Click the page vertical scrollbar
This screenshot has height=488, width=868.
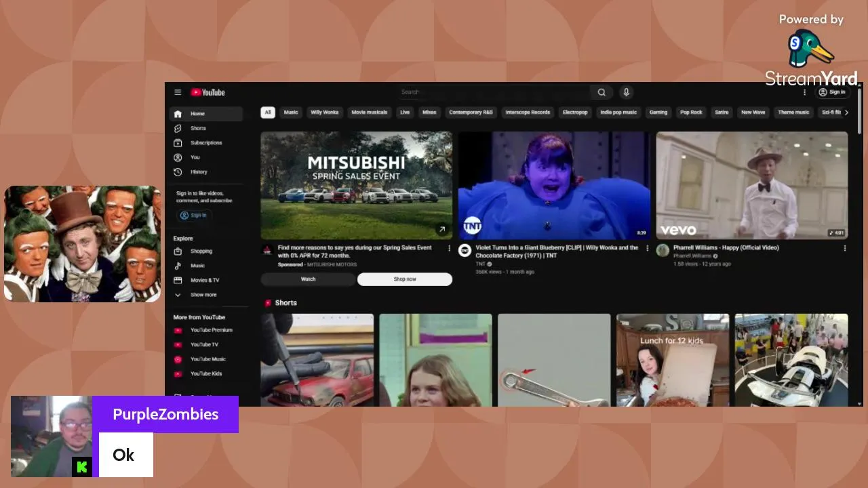pos(860,112)
